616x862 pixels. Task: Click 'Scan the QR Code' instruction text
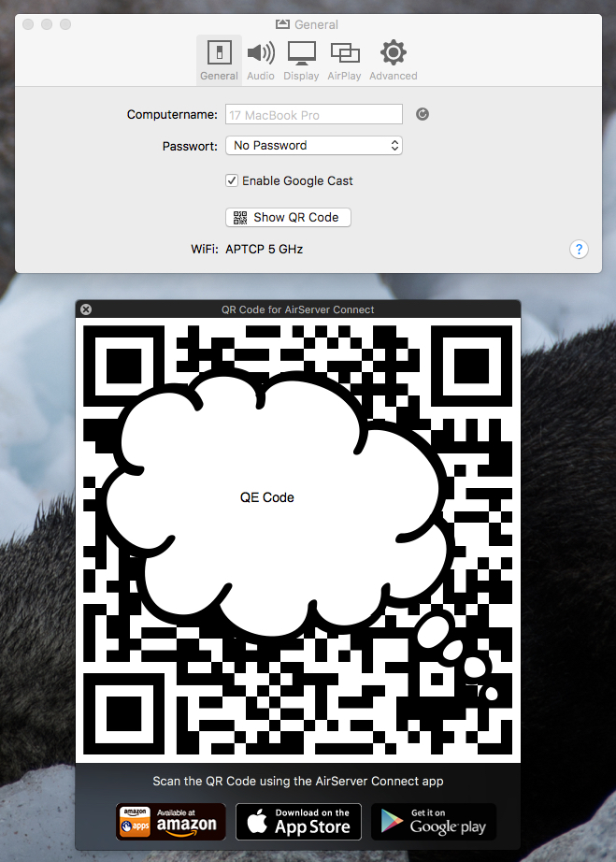click(298, 782)
